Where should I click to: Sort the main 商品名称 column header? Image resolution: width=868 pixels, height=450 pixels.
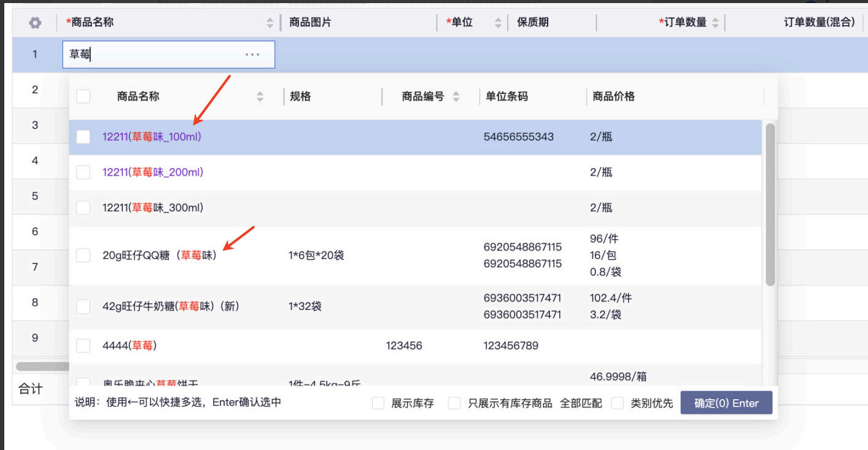[270, 23]
